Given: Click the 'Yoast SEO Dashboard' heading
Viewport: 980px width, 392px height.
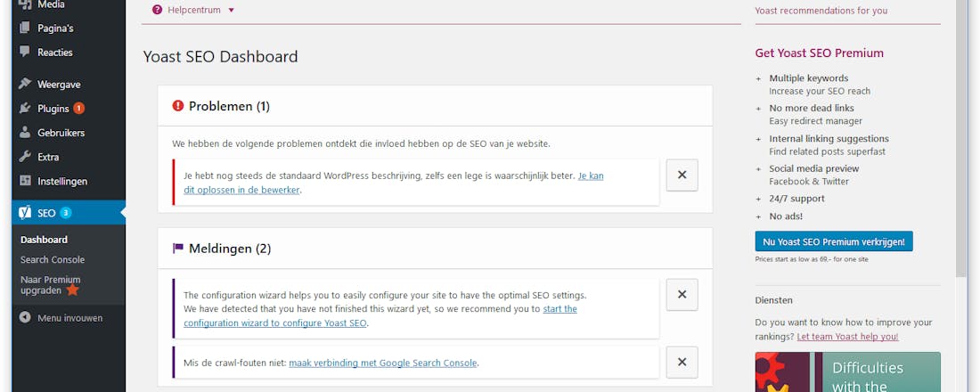Looking at the screenshot, I should [x=221, y=57].
